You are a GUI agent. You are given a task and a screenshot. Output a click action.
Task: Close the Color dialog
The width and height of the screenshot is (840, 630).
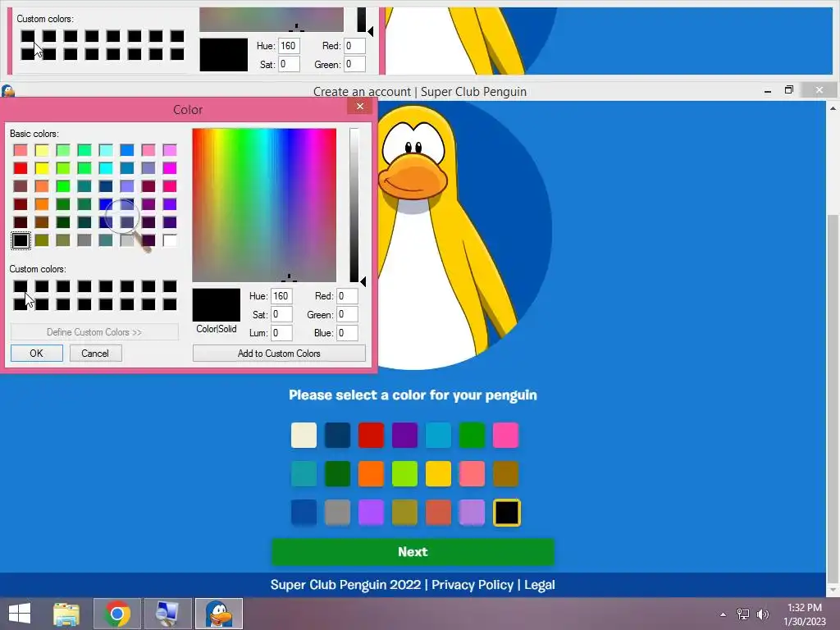click(x=360, y=106)
